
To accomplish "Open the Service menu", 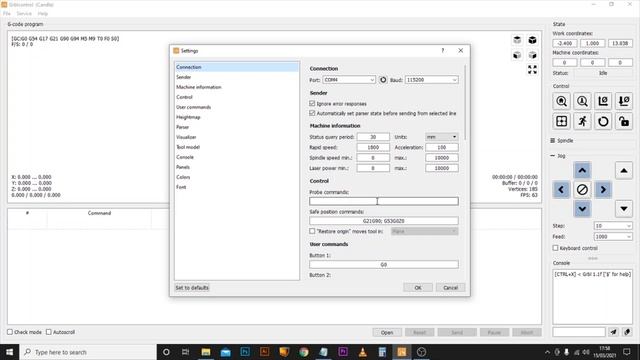I will point(24,13).
